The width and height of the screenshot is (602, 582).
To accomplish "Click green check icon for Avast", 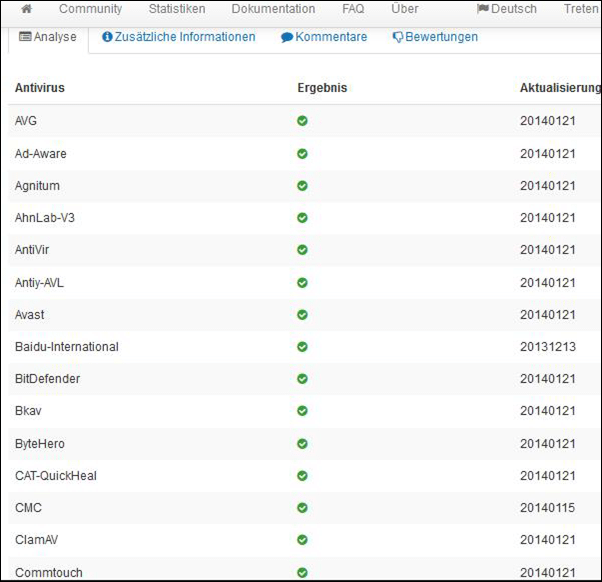I will coord(302,315).
